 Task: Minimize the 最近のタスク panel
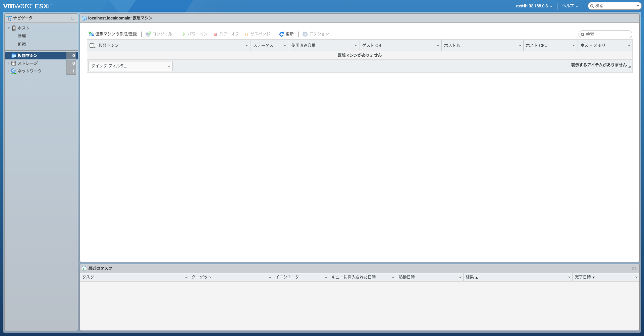tap(634, 269)
